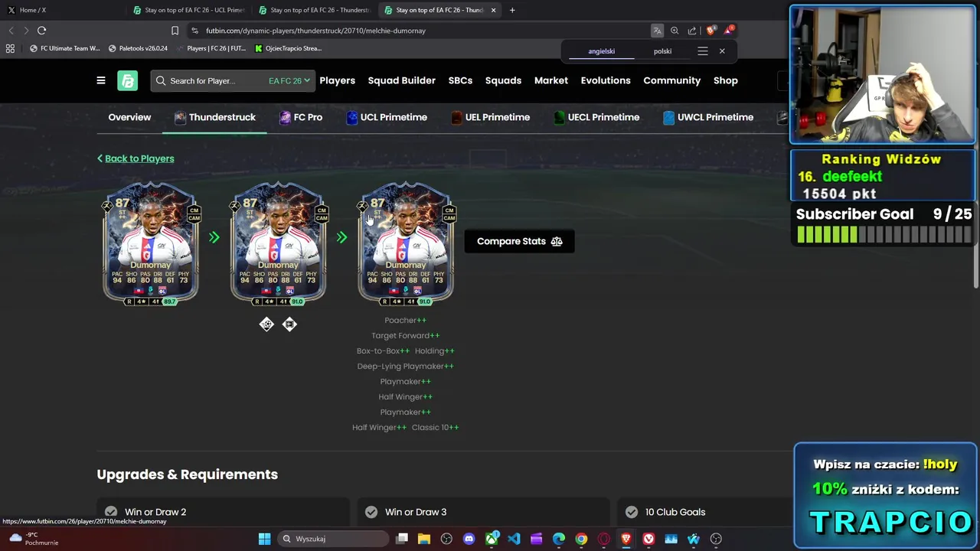Open Google Chrome from the taskbar
Viewport: 980px width, 551px height.
pos(581,539)
